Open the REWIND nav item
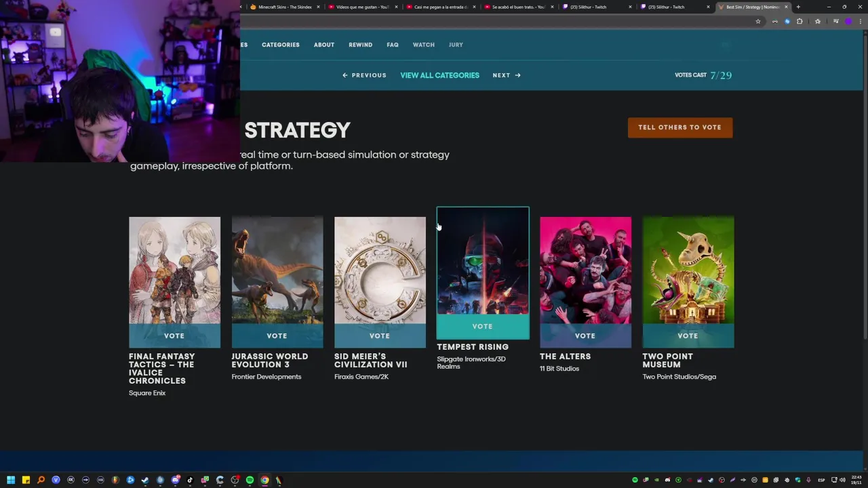The height and width of the screenshot is (488, 868). [x=360, y=45]
